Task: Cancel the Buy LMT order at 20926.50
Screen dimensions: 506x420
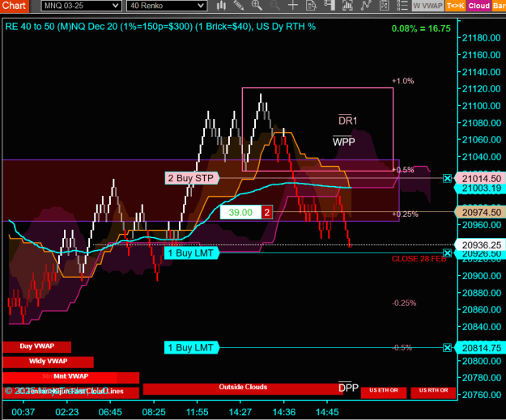Action: tap(447, 253)
